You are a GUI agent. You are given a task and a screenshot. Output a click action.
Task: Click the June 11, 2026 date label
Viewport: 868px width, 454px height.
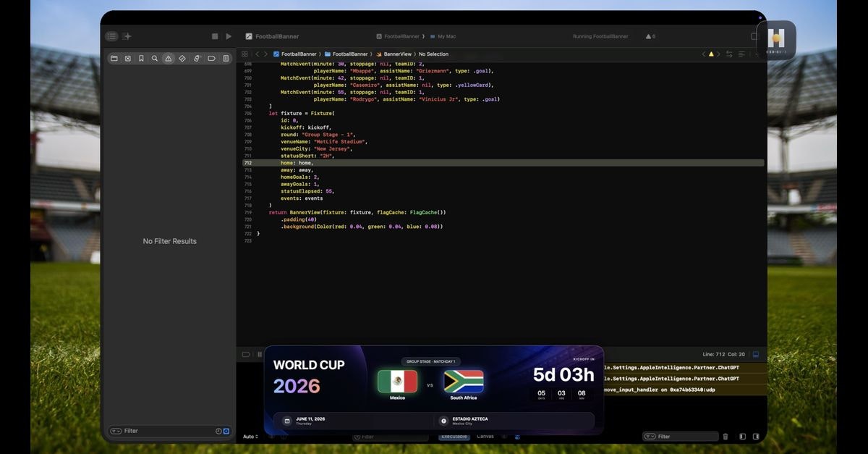coord(310,419)
